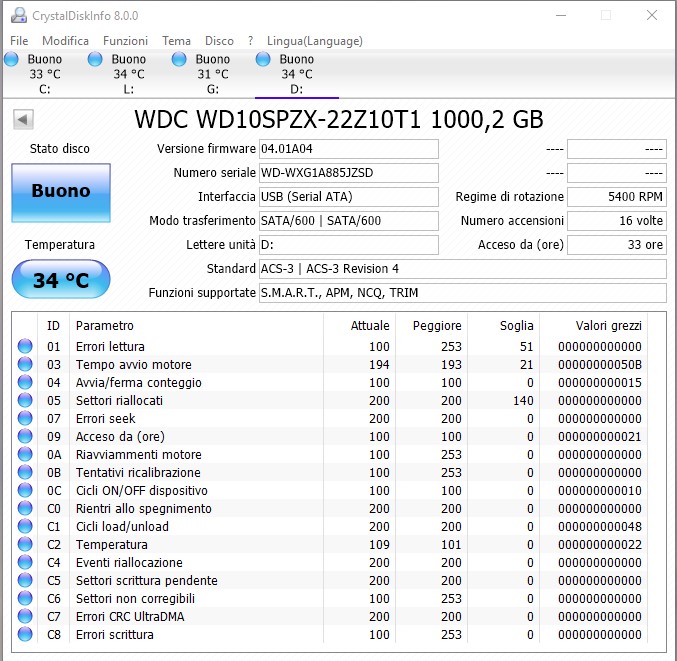677x661 pixels.
Task: Click status orb for Riavviamenti motore row
Action: 25,454
